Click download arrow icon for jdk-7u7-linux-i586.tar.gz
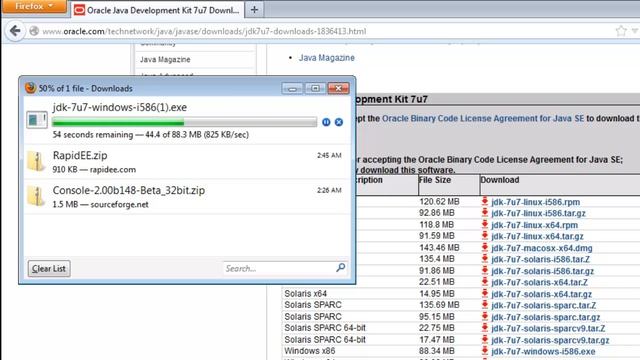 [484, 213]
